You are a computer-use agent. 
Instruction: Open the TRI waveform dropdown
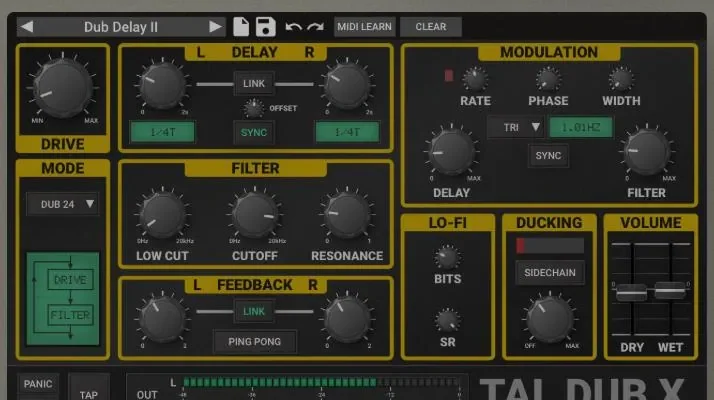point(516,127)
